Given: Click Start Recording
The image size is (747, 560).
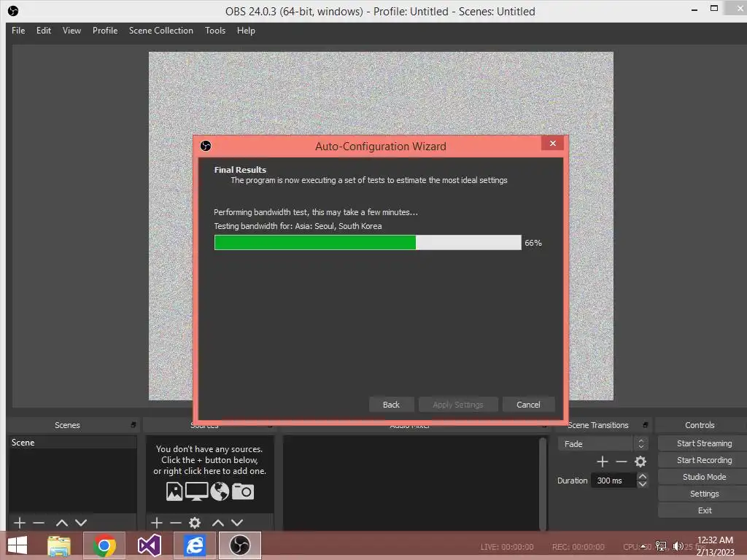Looking at the screenshot, I should (x=704, y=460).
